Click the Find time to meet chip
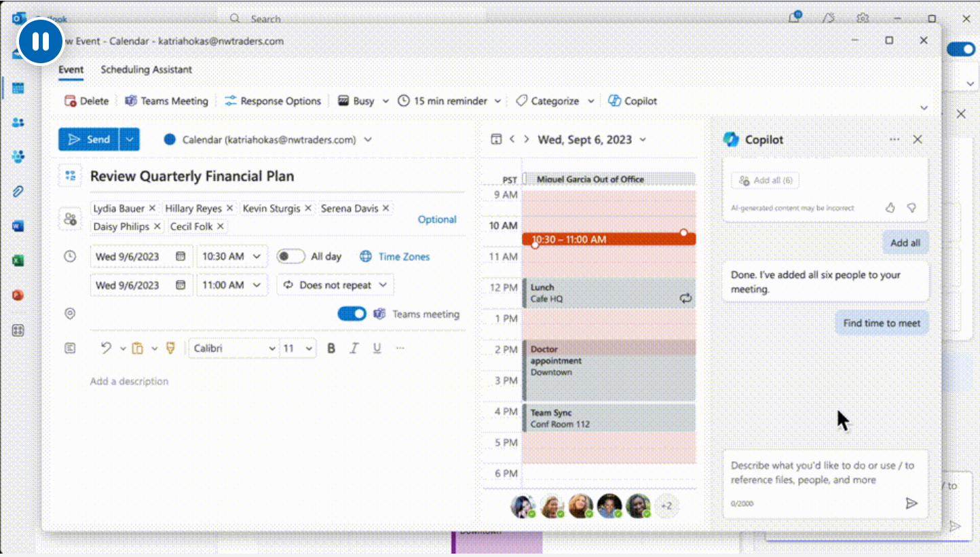This screenshot has width=980, height=557. pos(882,323)
